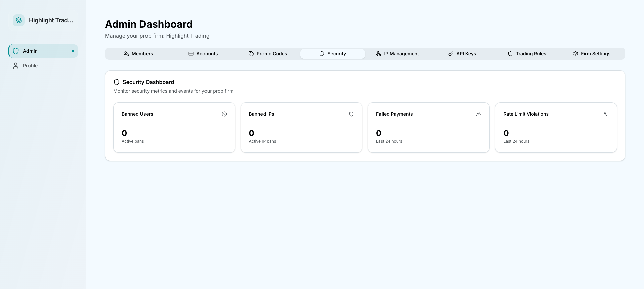Click the Security Dashboard shield icon
644x289 pixels.
pyautogui.click(x=117, y=82)
